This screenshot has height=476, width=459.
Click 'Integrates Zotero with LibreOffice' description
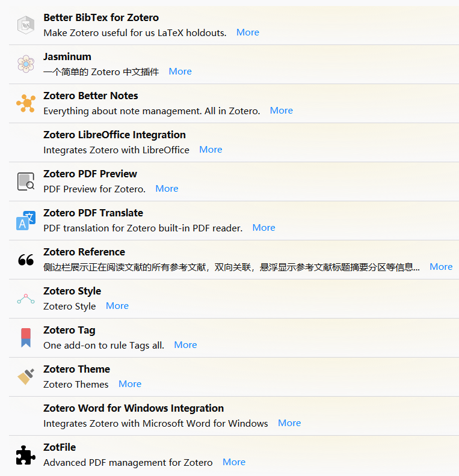(x=116, y=150)
